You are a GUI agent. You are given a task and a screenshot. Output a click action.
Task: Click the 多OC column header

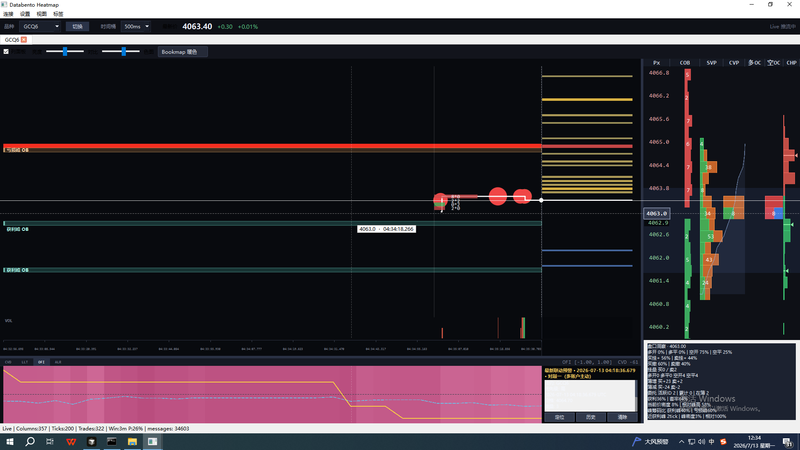[754, 63]
